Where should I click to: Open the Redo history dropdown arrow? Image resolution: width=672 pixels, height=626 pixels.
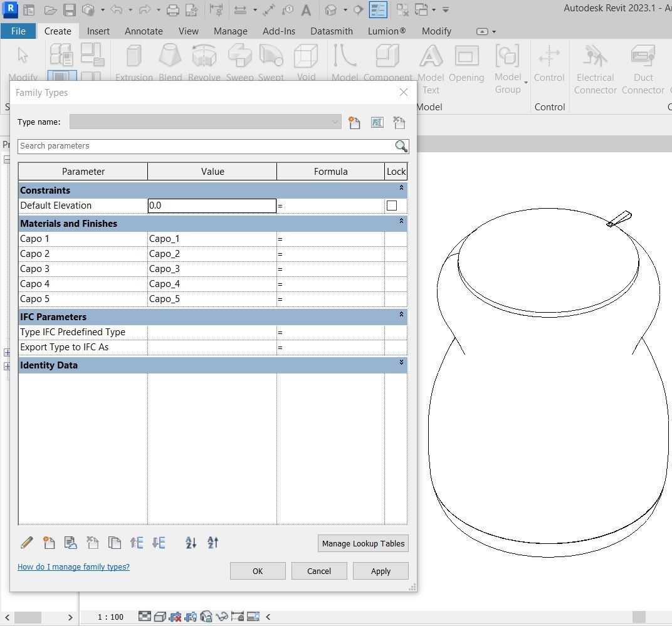click(159, 9)
